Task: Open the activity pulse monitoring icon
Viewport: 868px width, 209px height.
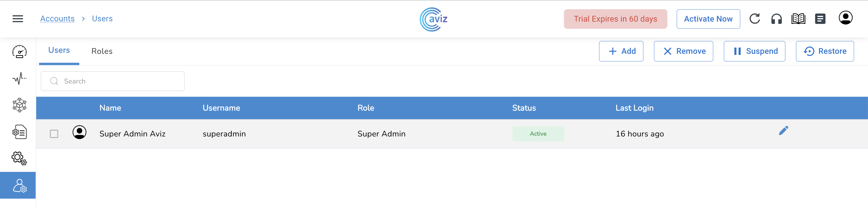Action: (20, 78)
